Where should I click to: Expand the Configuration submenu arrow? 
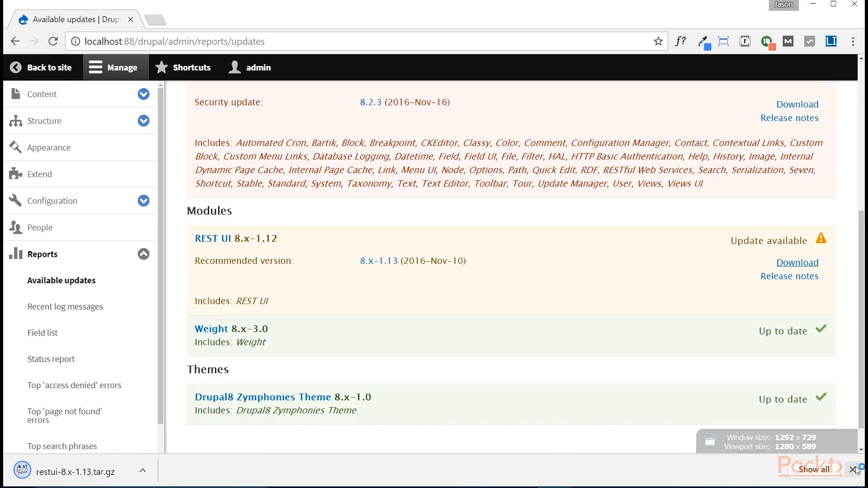[143, 201]
